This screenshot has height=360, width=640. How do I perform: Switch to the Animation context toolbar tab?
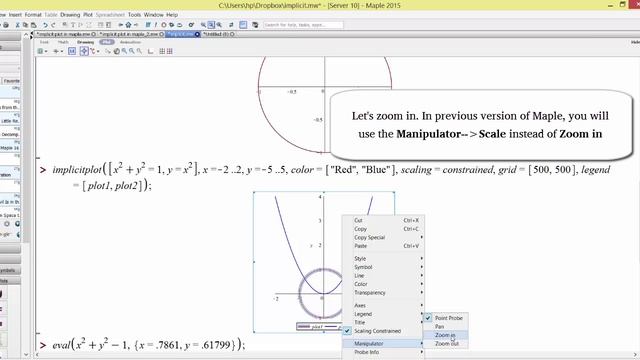(130, 42)
